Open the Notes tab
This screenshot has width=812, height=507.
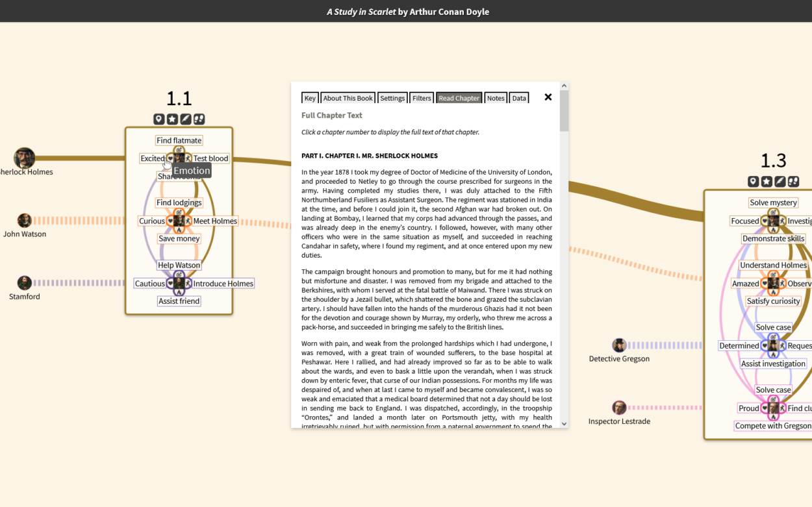[x=496, y=98]
